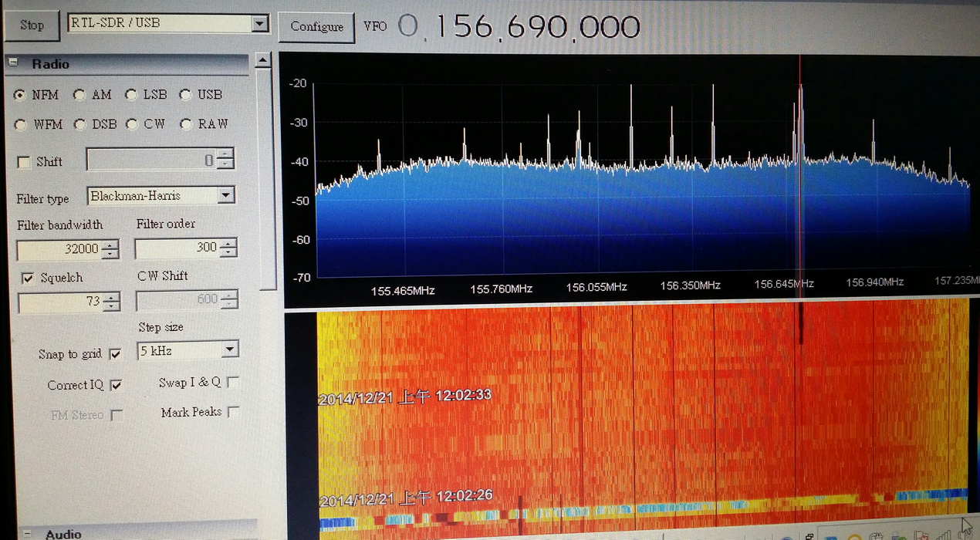980x540 pixels.
Task: Enable the Shift checkbox
Action: [x=24, y=162]
